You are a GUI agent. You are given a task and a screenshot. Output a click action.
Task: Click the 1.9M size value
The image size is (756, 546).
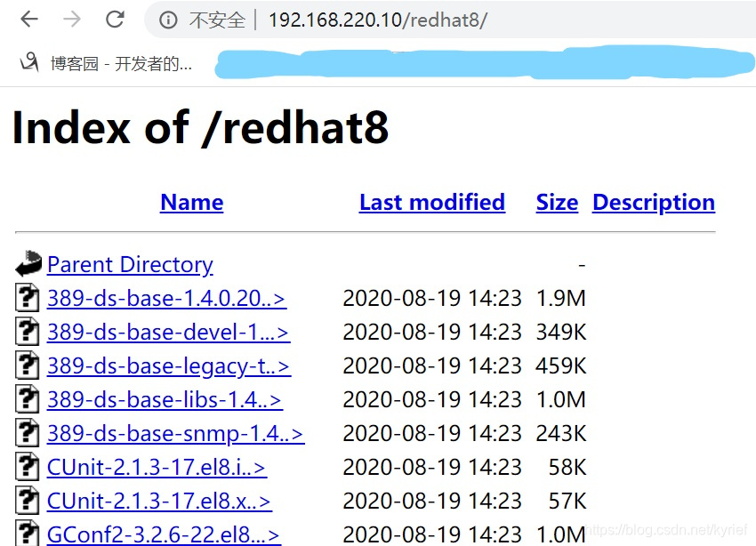pyautogui.click(x=561, y=298)
